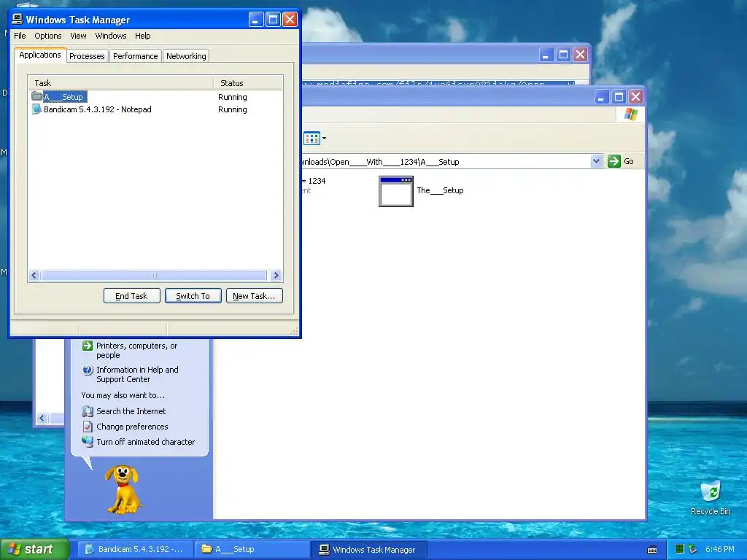Close the rear browser window
Image resolution: width=747 pixels, height=560 pixels.
point(580,55)
